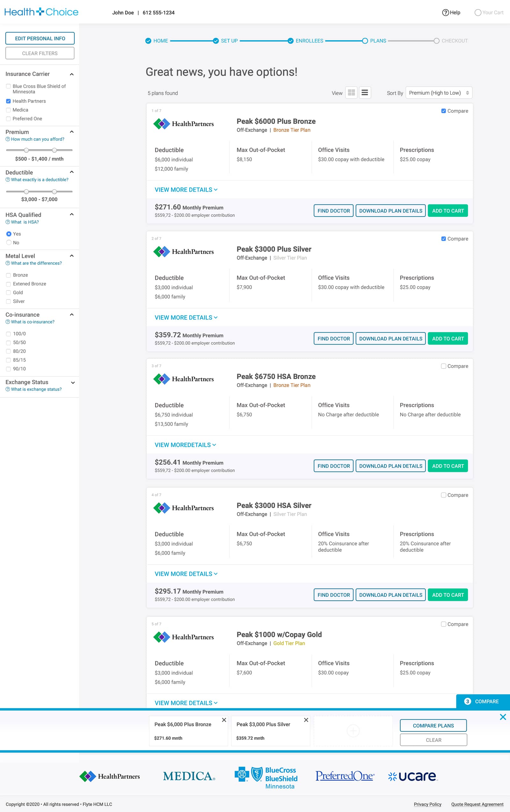The height and width of the screenshot is (812, 510).
Task: Check Medica carrier filter
Action: (8, 110)
